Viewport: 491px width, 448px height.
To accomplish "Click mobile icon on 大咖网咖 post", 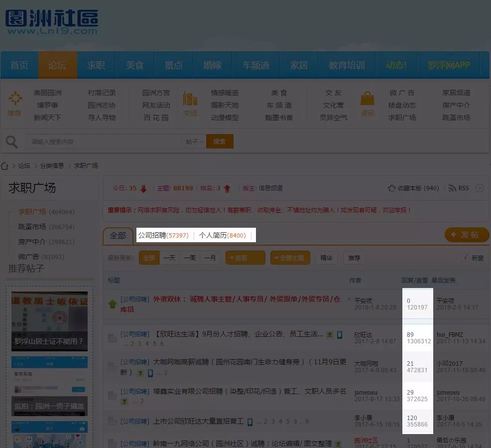I will pos(150,373).
